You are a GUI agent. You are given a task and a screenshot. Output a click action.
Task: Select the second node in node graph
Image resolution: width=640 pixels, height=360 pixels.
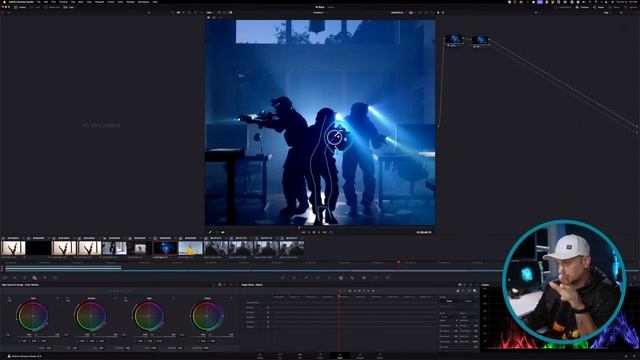[480, 40]
